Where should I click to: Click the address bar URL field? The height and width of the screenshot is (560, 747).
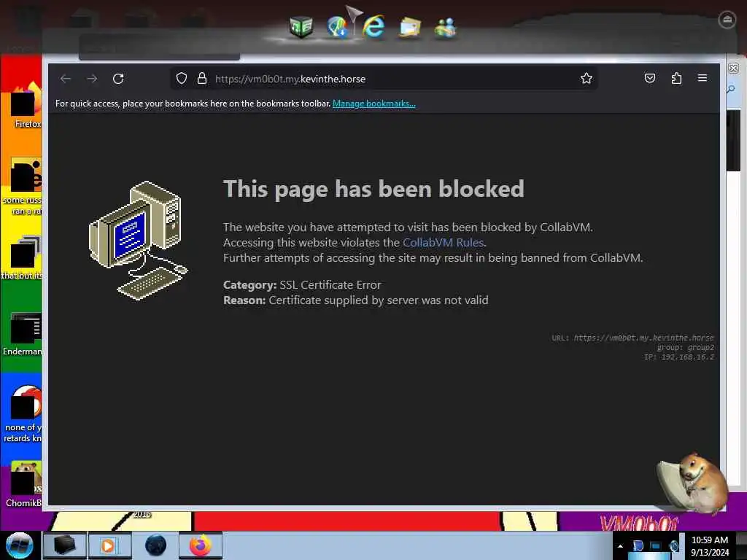(384, 79)
